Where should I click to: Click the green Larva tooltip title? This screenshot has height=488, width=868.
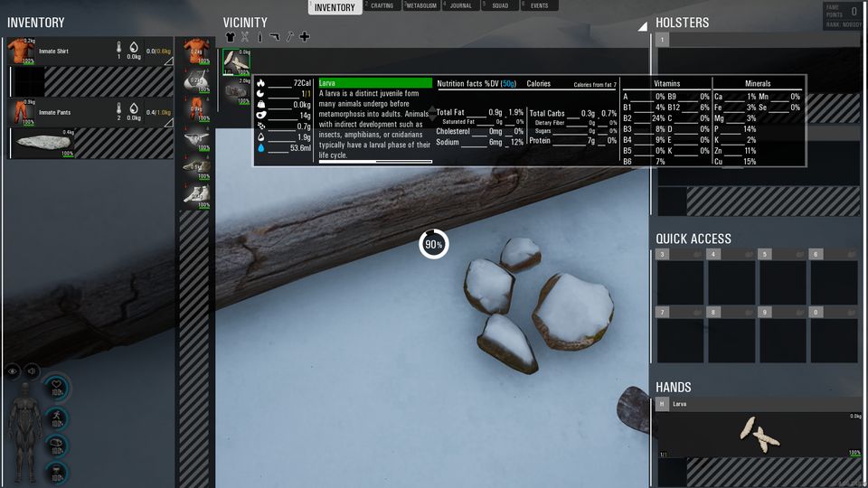[375, 83]
